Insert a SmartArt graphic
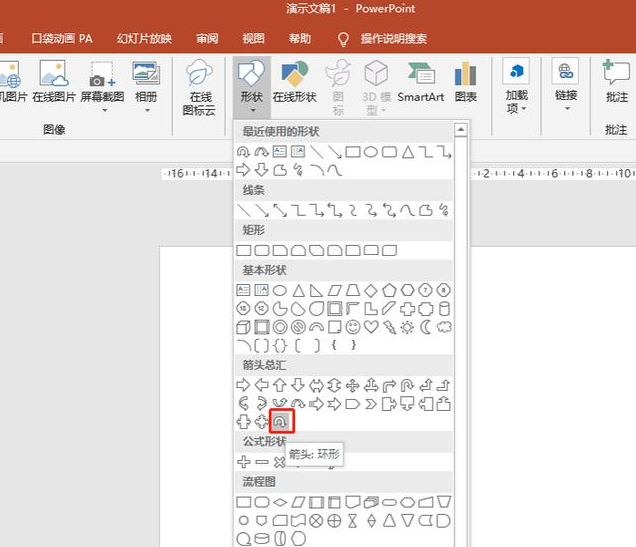This screenshot has width=636, height=547. [x=421, y=83]
